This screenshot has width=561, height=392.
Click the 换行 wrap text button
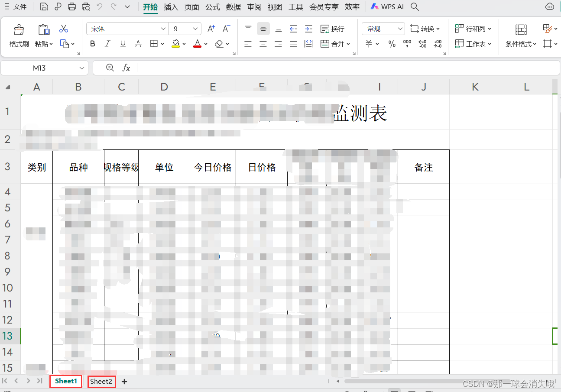(333, 28)
